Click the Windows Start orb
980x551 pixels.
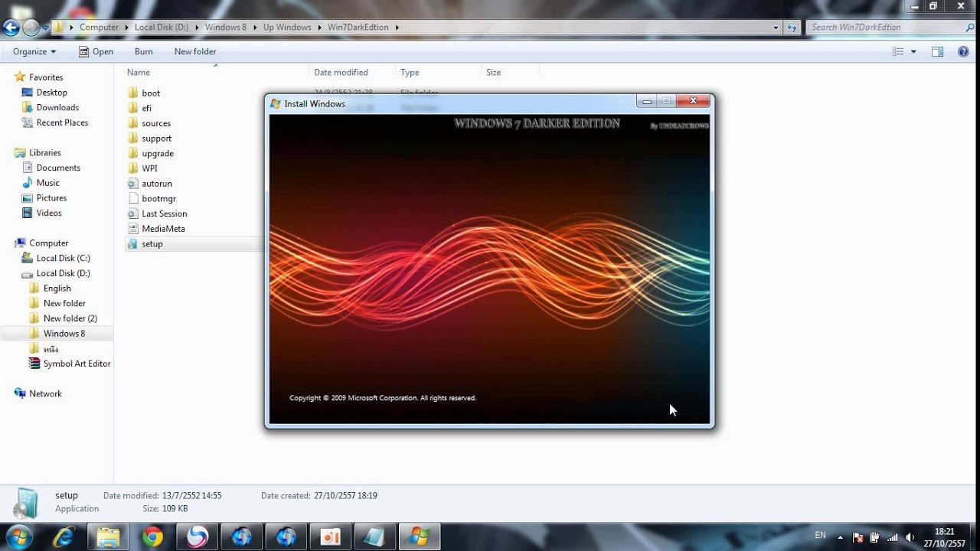(x=18, y=536)
